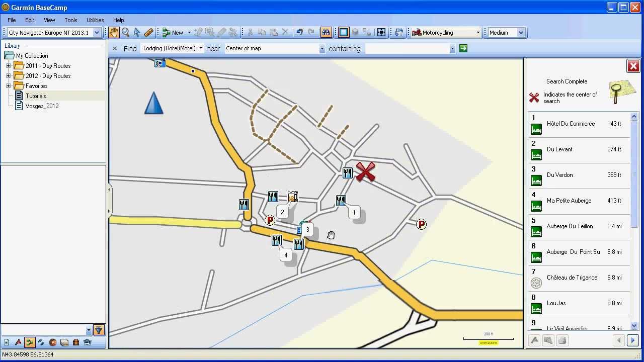The height and width of the screenshot is (362, 644).
Task: Open the Utilities menu
Action: pos(95,20)
